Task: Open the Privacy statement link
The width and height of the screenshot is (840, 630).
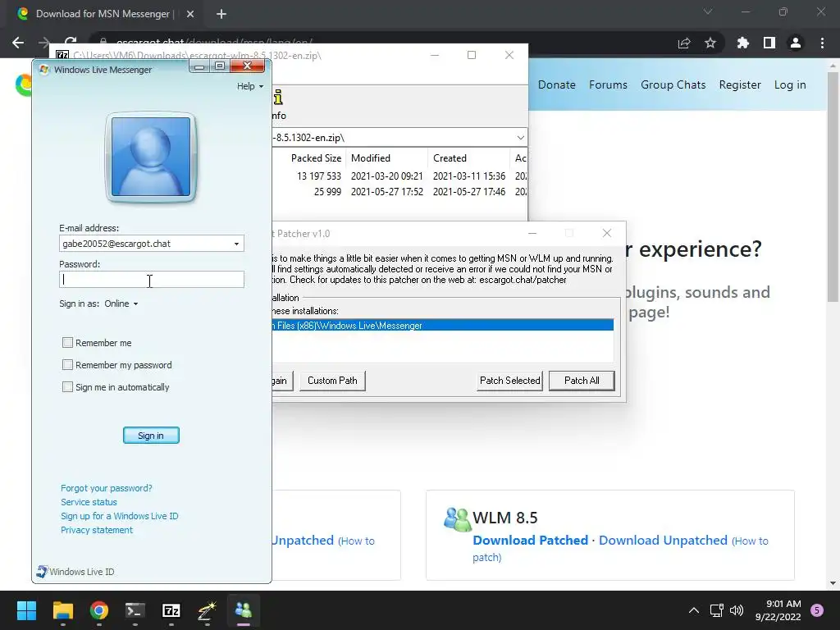Action: point(97,530)
